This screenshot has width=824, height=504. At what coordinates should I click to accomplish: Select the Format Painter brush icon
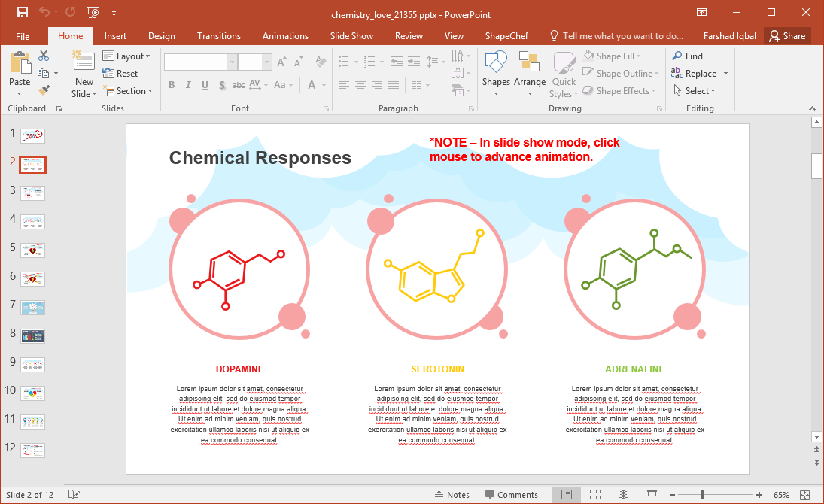click(44, 90)
